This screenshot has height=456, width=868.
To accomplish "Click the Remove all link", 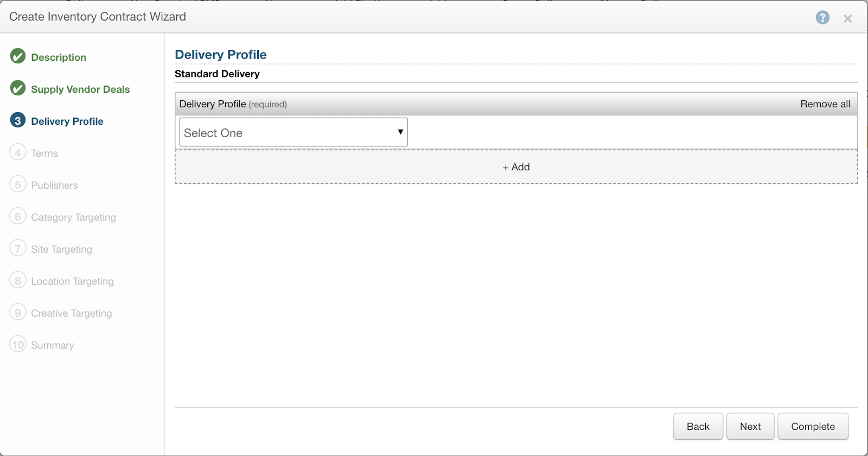I will click(x=825, y=104).
